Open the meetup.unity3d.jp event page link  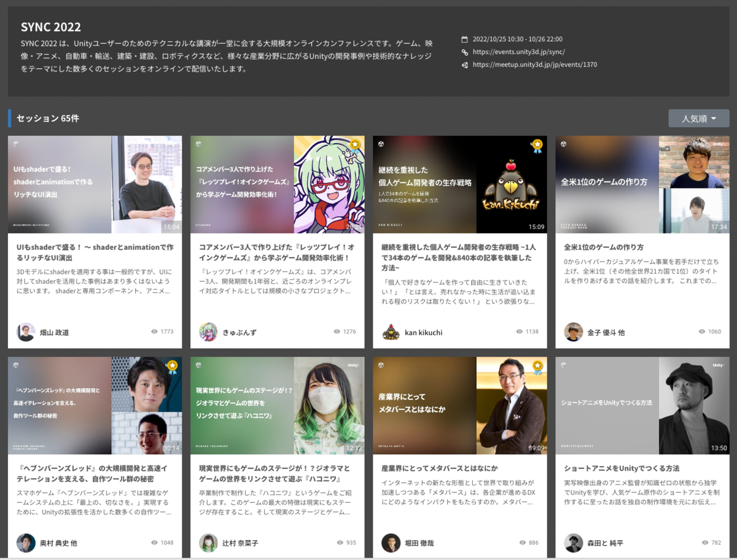tap(533, 64)
